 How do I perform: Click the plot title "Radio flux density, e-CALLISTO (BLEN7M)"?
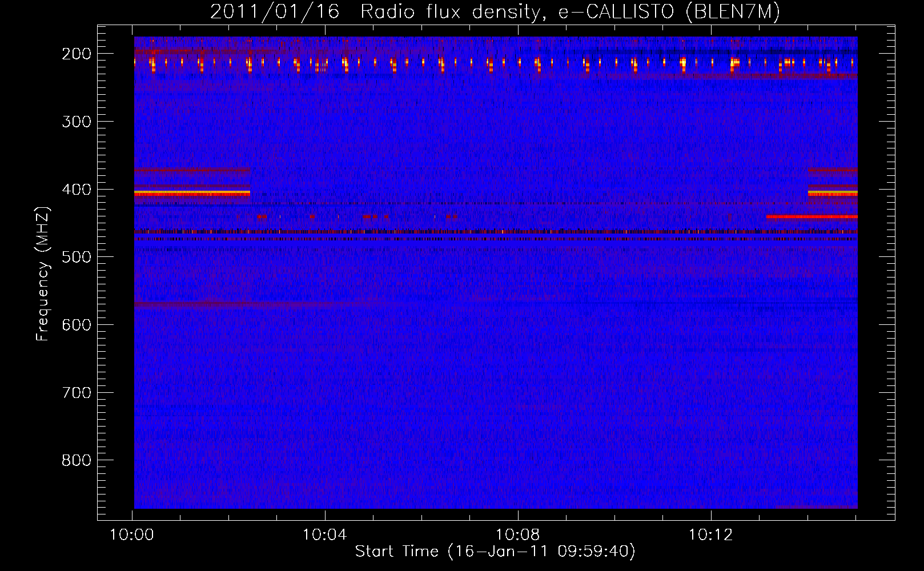click(x=570, y=12)
